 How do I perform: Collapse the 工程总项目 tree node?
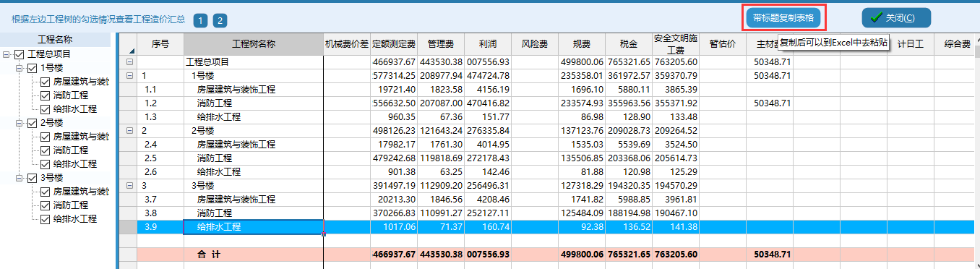click(x=7, y=54)
